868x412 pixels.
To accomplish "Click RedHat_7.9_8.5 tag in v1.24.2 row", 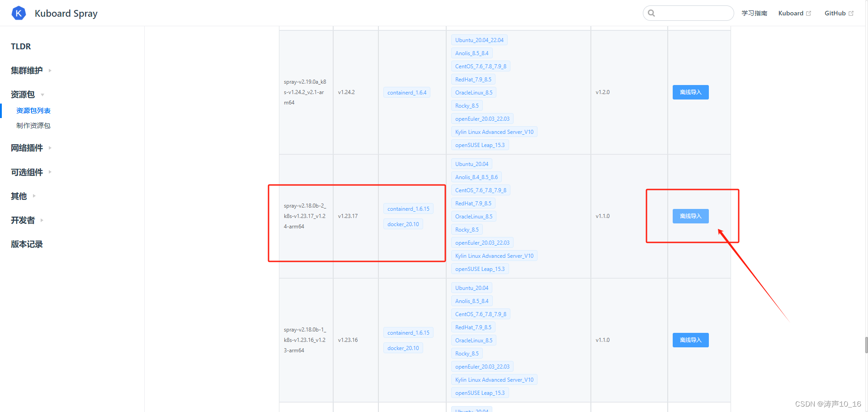I will tap(473, 79).
